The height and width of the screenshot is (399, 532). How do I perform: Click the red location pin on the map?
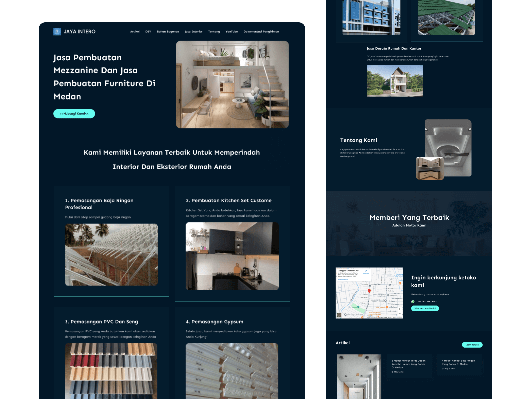coord(369,291)
